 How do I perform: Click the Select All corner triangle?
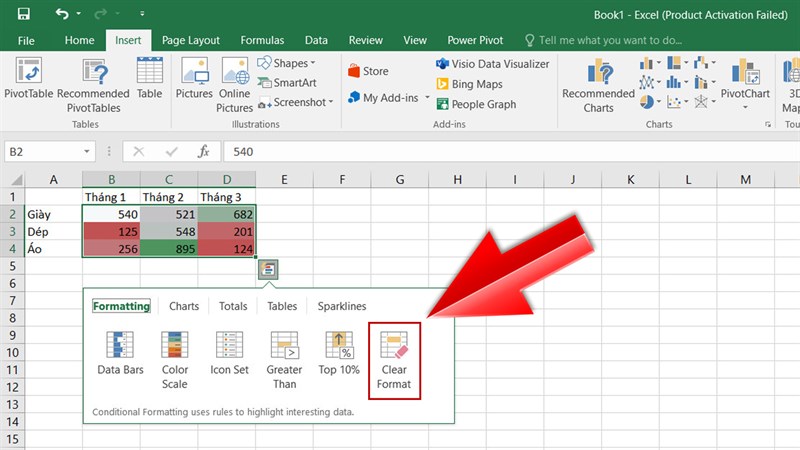[17, 179]
